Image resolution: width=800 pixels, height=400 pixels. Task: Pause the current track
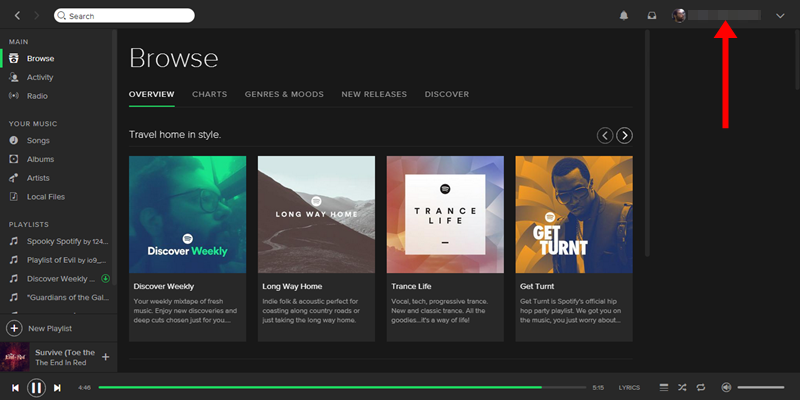[36, 388]
